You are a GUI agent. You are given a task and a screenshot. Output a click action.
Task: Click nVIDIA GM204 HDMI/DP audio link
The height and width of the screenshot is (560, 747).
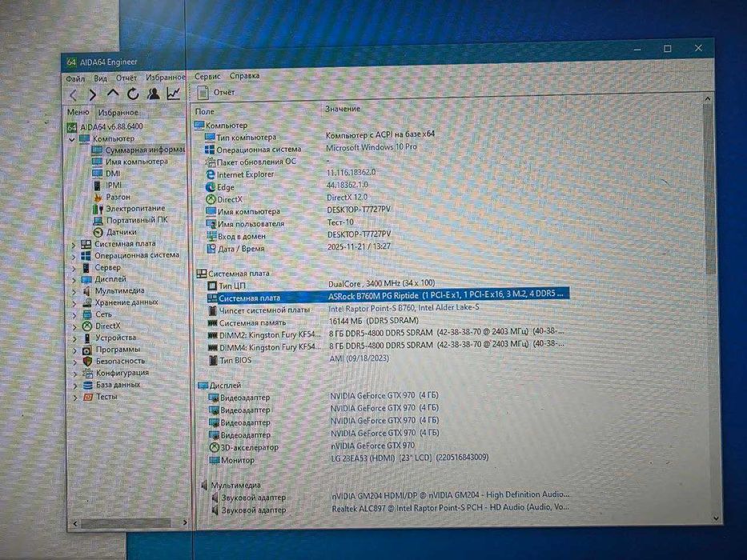coord(450,495)
